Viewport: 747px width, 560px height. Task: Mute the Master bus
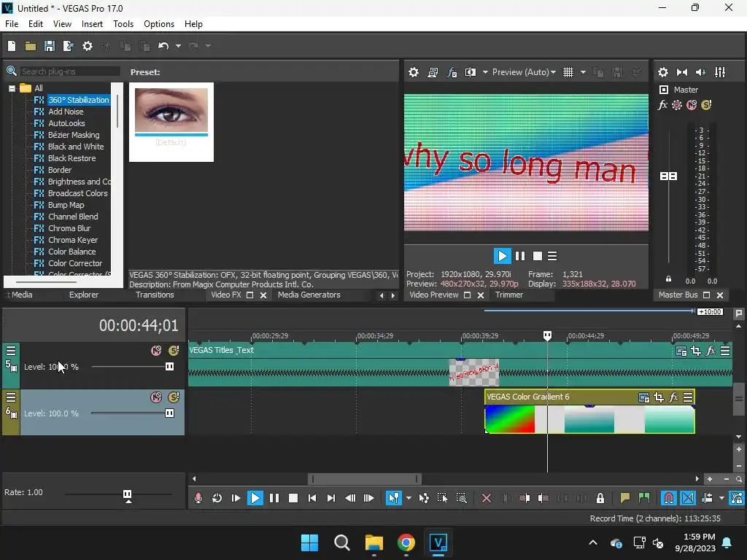pyautogui.click(x=692, y=105)
